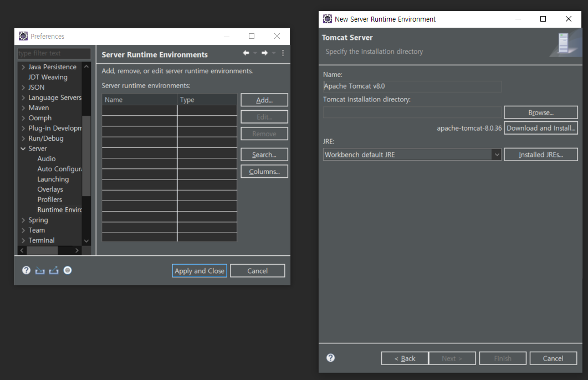Select Runtime Environments under Server

[59, 210]
